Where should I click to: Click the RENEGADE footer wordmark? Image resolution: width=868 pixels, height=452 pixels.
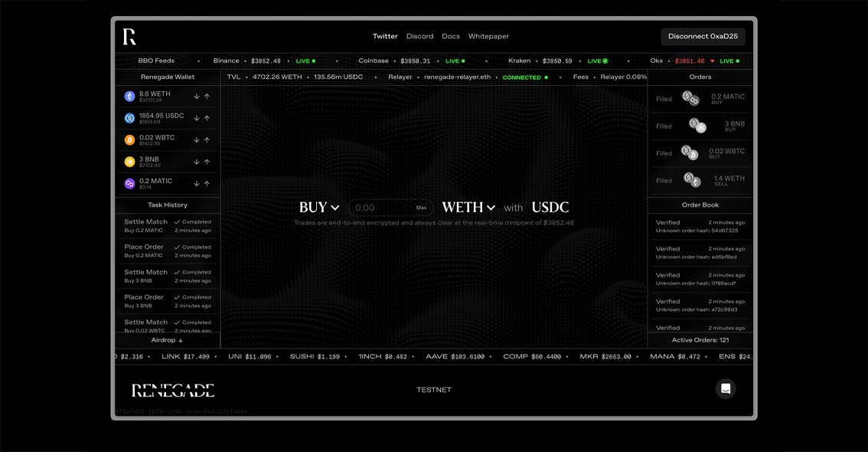(173, 390)
